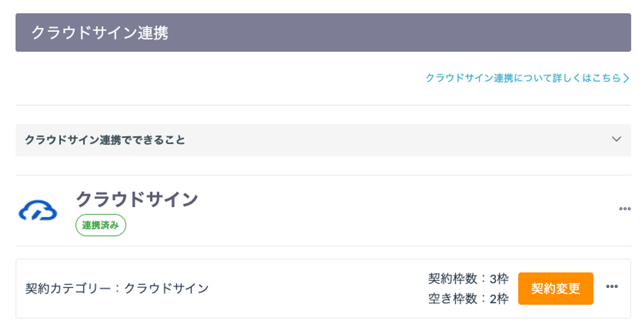Image resolution: width=644 pixels, height=323 pixels.
Task: Click the 契約枠数:3枠 text
Action: tap(468, 279)
